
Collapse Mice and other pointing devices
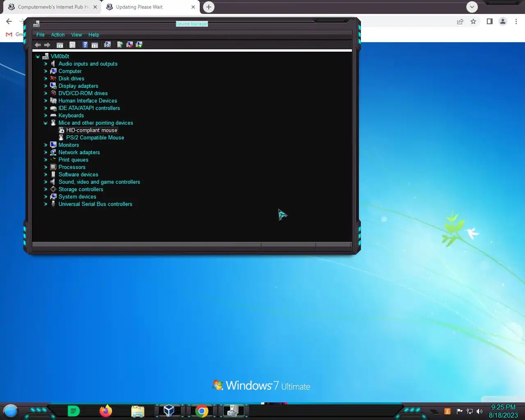point(46,123)
